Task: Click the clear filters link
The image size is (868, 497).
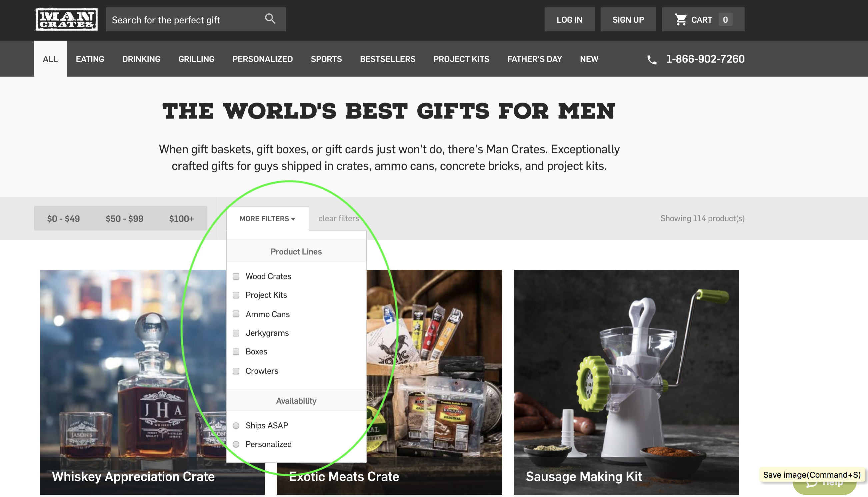Action: tap(339, 219)
